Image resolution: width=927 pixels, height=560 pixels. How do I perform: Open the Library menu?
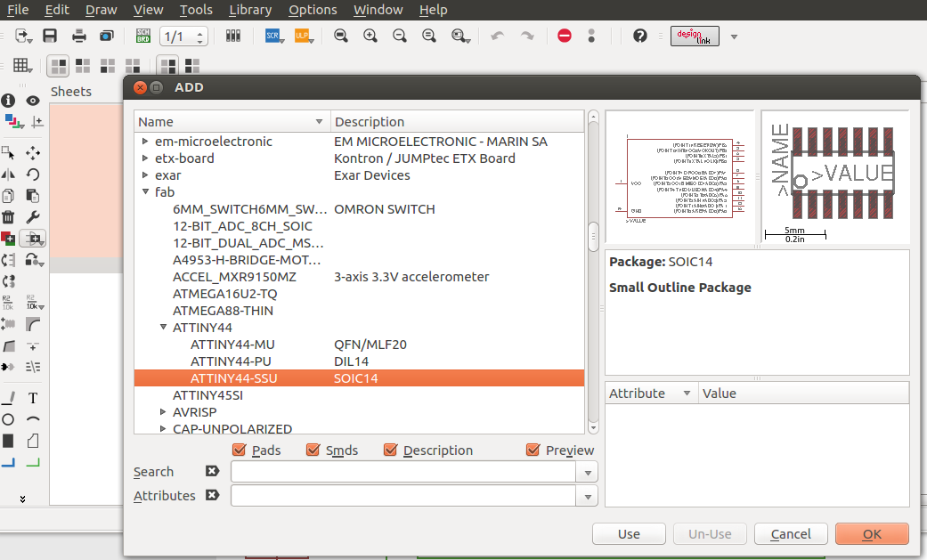[x=250, y=10]
